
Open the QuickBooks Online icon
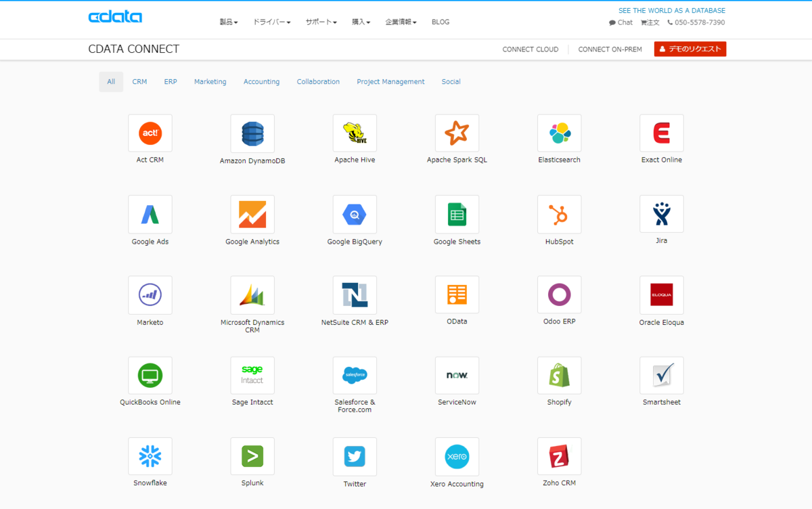click(x=150, y=376)
